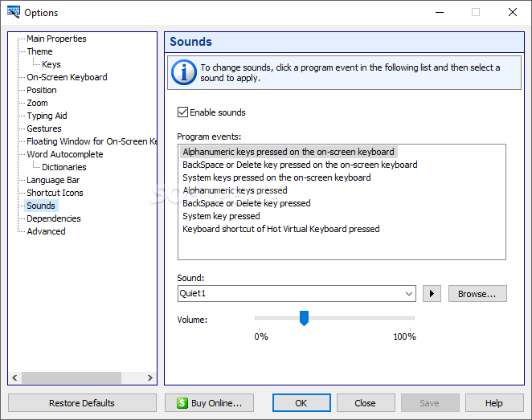532x420 pixels.
Task: Click the Options window keyboard icon
Action: click(14, 12)
